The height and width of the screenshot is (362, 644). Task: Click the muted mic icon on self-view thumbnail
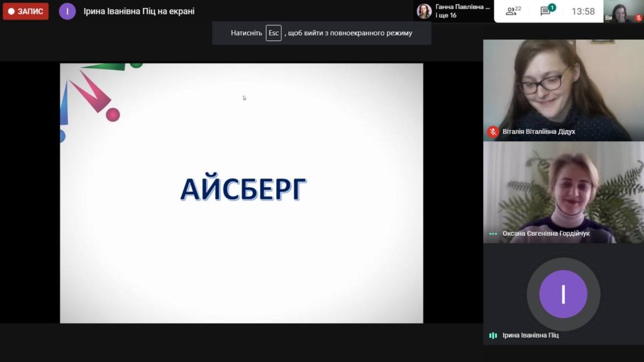[638, 18]
